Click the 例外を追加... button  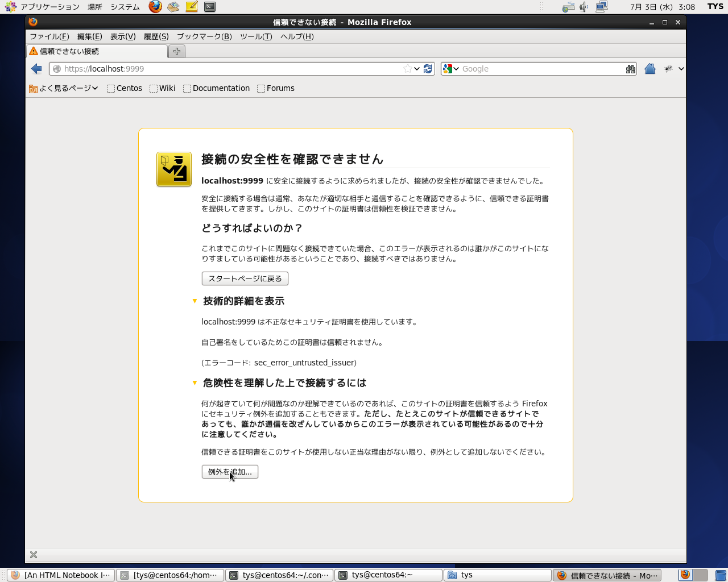[230, 472]
